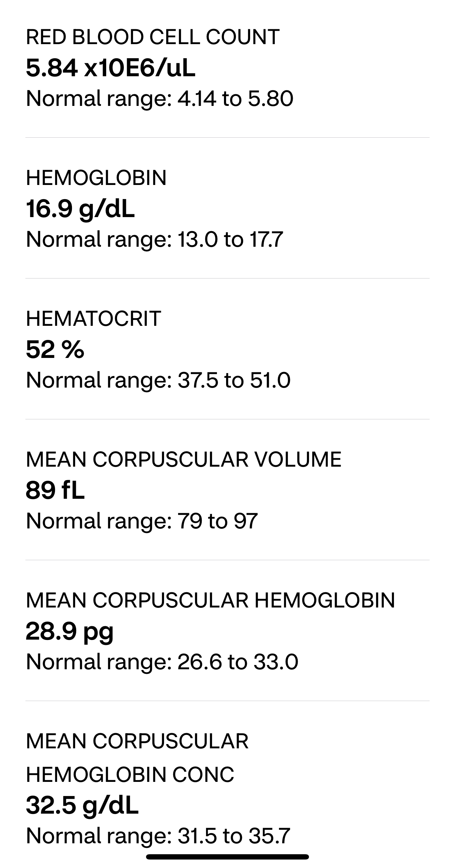Image resolution: width=455 pixels, height=868 pixels.
Task: Open the Hemoglobin result entry
Action: (x=227, y=208)
